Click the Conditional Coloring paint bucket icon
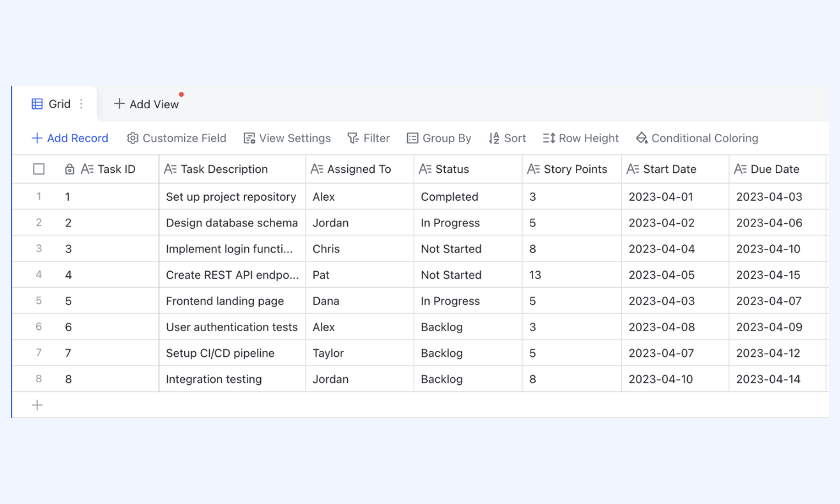The width and height of the screenshot is (840, 504). point(642,138)
